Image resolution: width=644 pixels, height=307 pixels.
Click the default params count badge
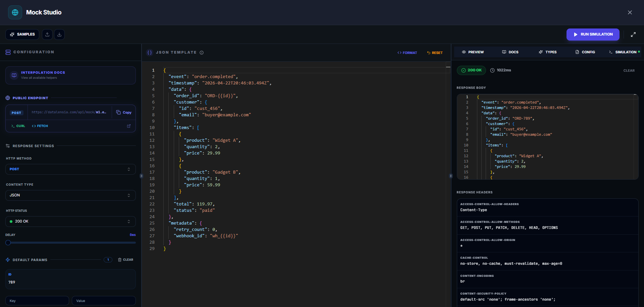[x=108, y=260]
